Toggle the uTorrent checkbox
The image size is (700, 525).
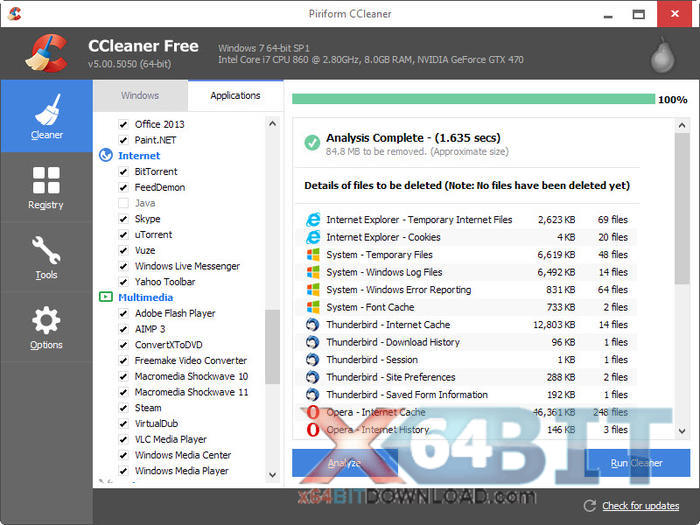pos(123,235)
